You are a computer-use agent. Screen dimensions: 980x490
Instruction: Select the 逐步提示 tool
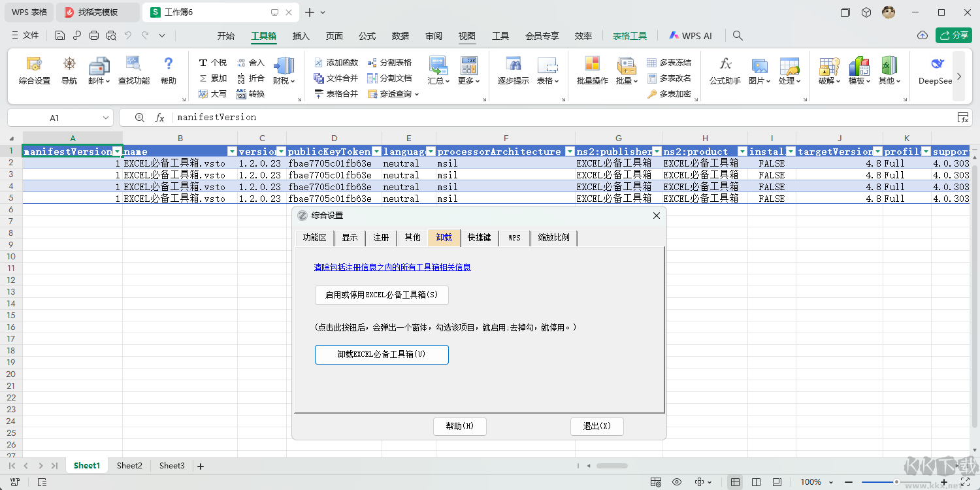[514, 71]
